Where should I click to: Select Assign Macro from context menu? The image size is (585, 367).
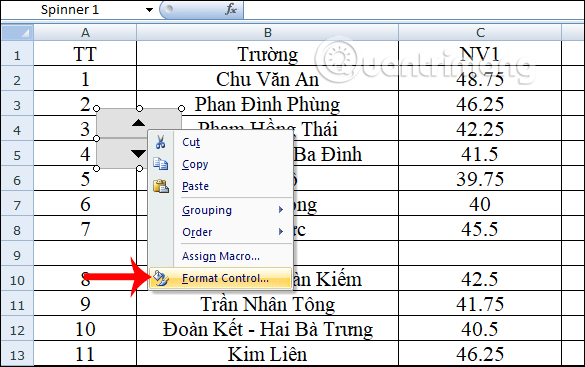click(x=220, y=256)
